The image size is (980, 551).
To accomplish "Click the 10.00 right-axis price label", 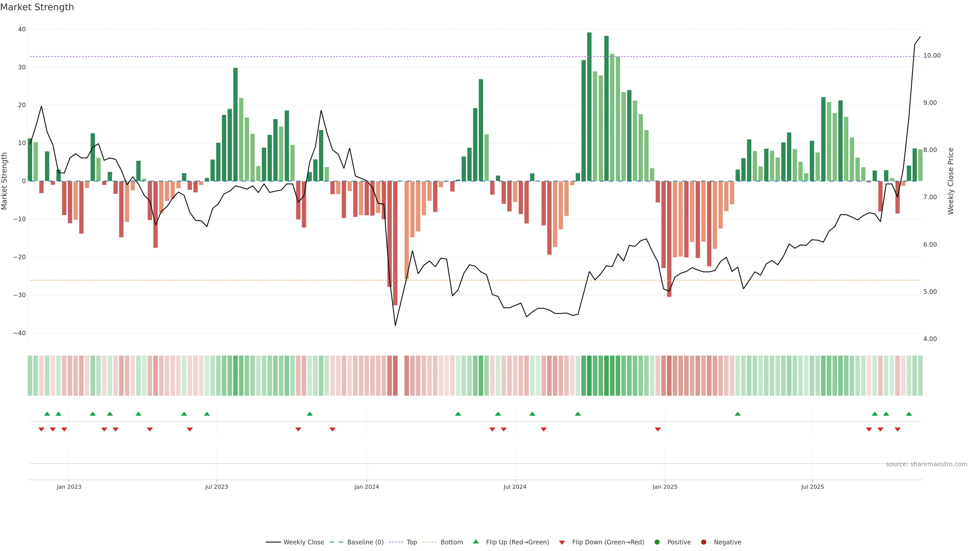I will point(932,56).
